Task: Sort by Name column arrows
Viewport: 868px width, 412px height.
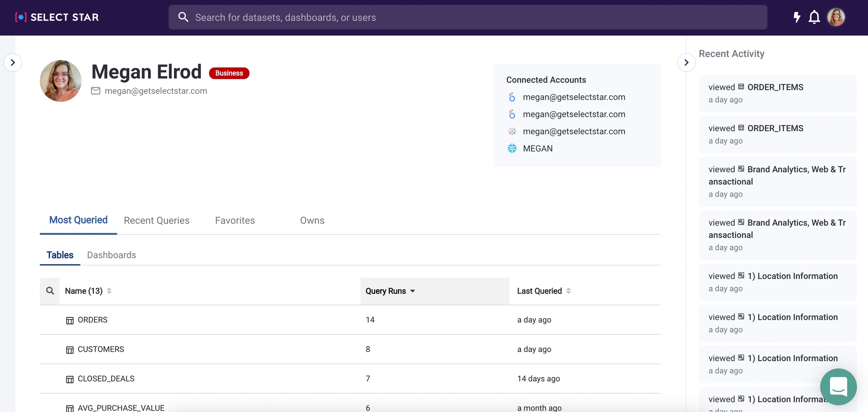Action: (109, 291)
